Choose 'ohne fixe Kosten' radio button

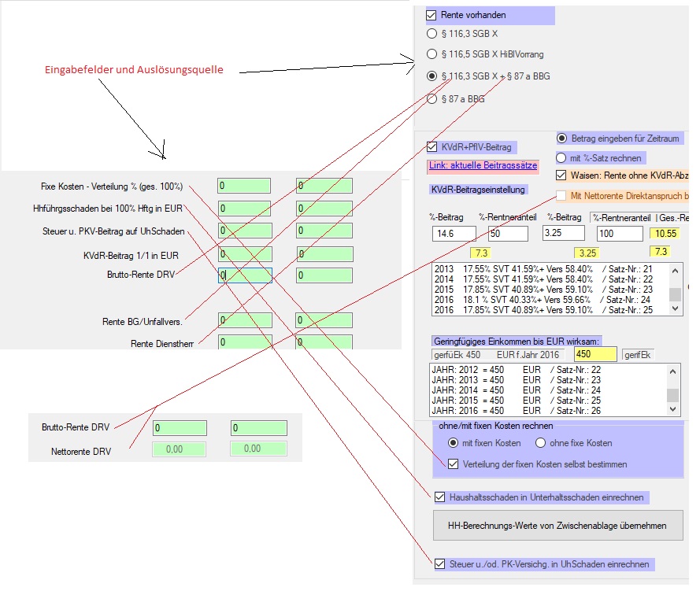click(541, 443)
